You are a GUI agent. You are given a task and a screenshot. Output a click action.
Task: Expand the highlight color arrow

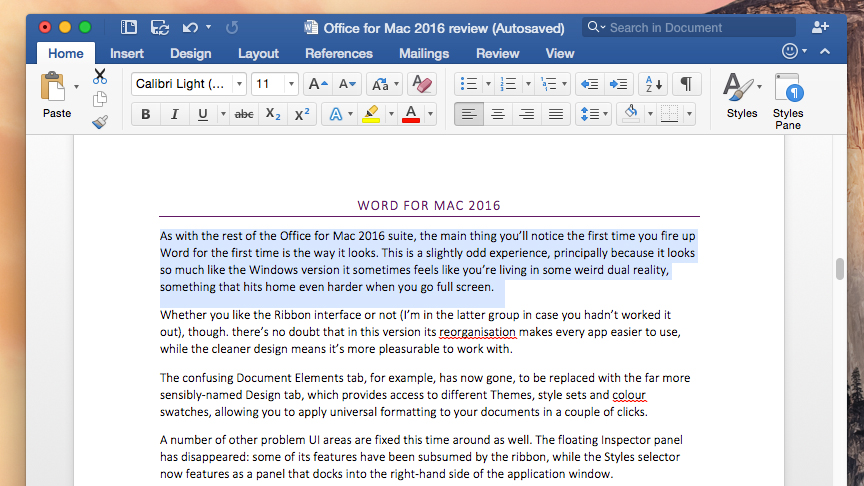[x=391, y=114]
